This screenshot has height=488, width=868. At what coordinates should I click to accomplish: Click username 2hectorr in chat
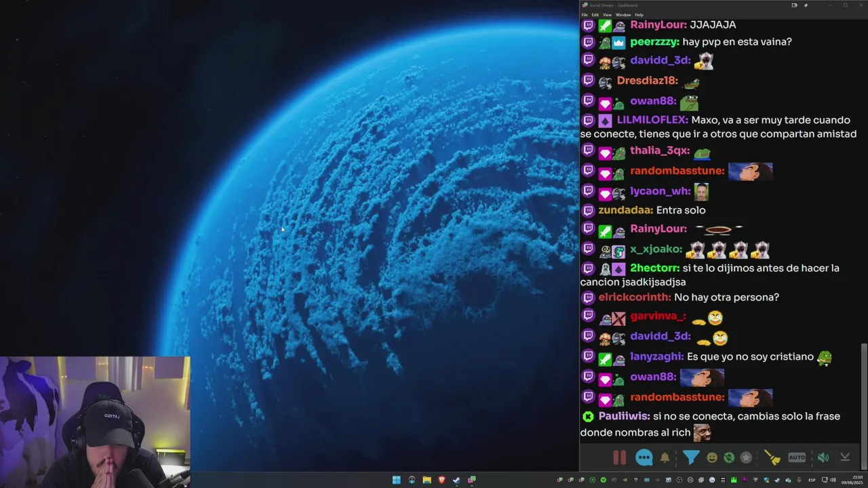(654, 268)
